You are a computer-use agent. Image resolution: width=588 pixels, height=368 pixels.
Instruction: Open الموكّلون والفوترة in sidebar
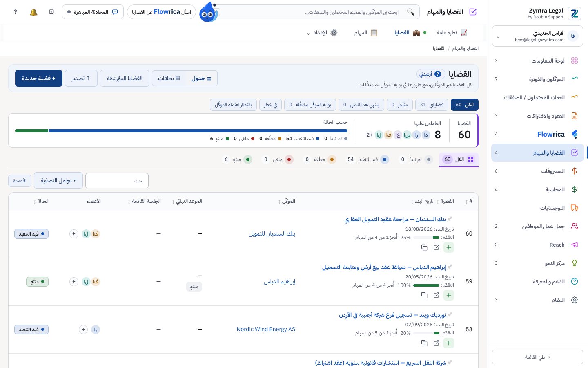coord(537,79)
